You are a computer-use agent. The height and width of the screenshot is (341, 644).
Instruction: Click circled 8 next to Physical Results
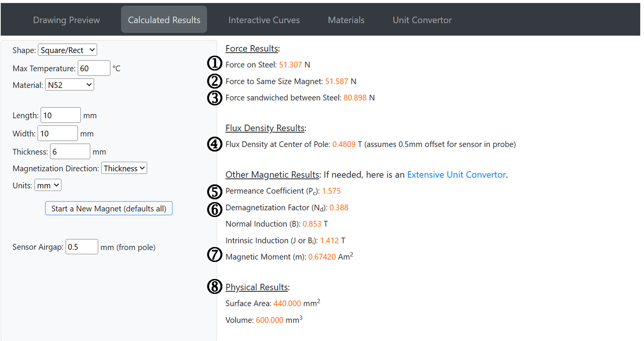[214, 287]
